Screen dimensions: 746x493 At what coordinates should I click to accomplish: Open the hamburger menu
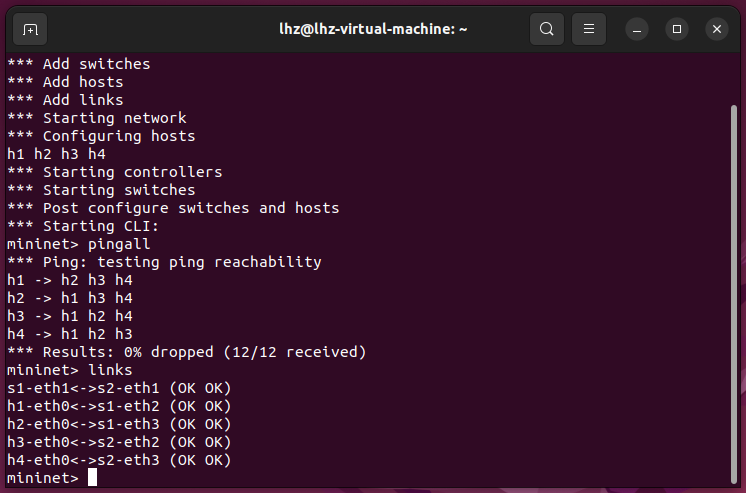click(x=589, y=29)
